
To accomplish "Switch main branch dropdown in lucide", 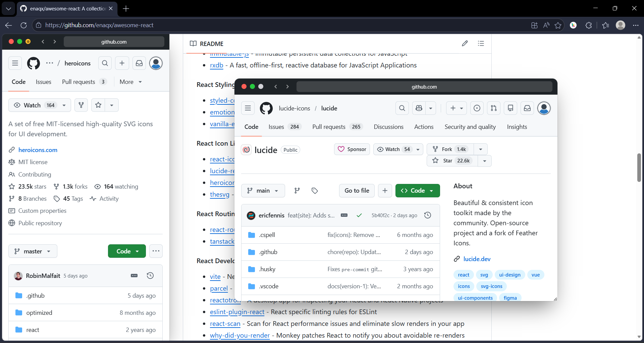I will (x=263, y=191).
